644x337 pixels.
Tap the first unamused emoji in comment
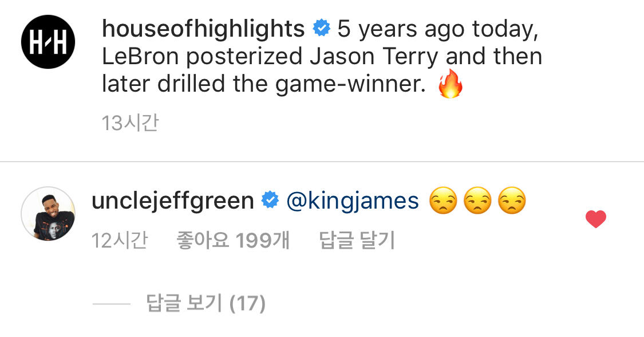443,202
